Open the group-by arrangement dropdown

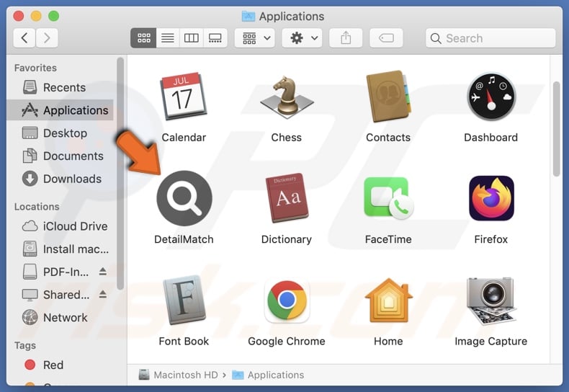click(x=255, y=37)
